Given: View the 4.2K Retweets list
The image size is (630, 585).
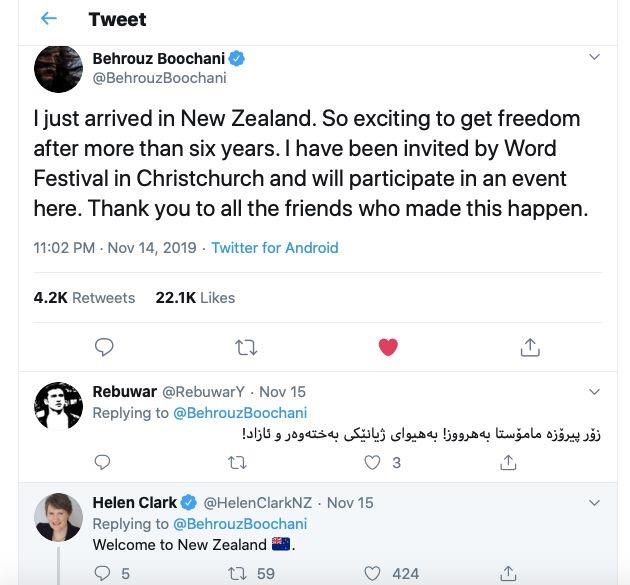Looking at the screenshot, I should 84,297.
